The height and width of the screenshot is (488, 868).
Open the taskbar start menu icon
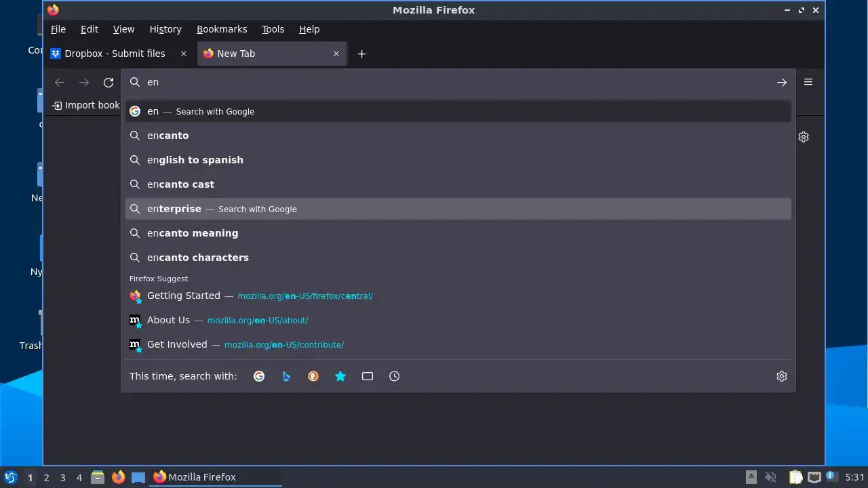pos(10,477)
